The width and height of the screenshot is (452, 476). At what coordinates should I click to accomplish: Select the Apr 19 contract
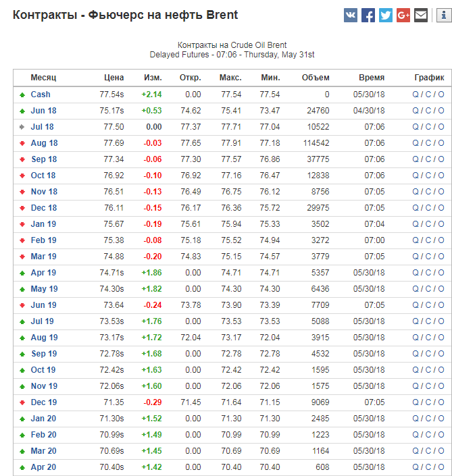44,273
